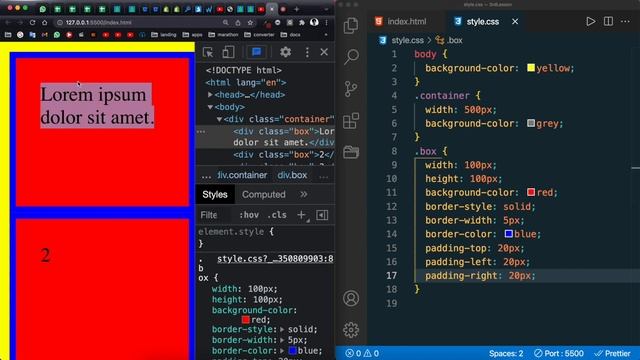Open the blue color swatch in DevTools
Viewport: 640px width, 360px height.
pos(293,351)
